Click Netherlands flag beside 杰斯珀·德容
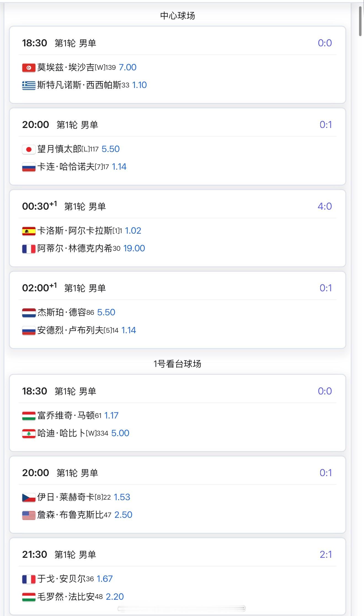Viewport: 364px width, 616px height. (29, 313)
